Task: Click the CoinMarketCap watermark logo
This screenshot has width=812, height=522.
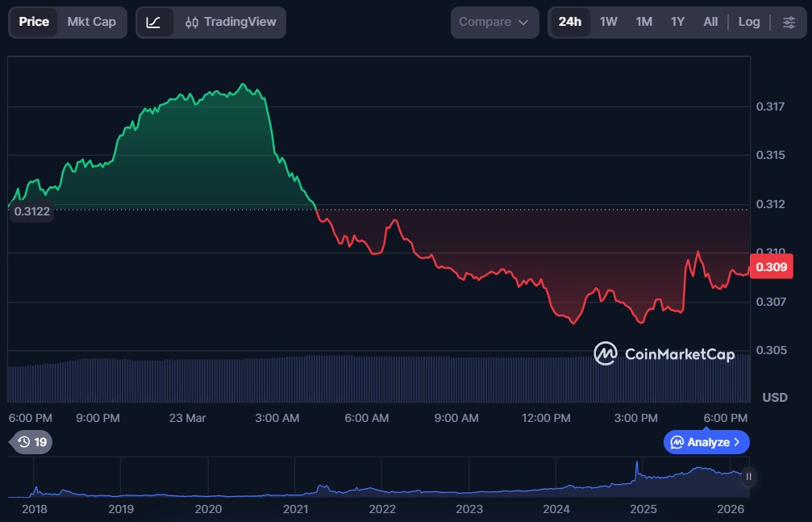Action: click(x=664, y=353)
